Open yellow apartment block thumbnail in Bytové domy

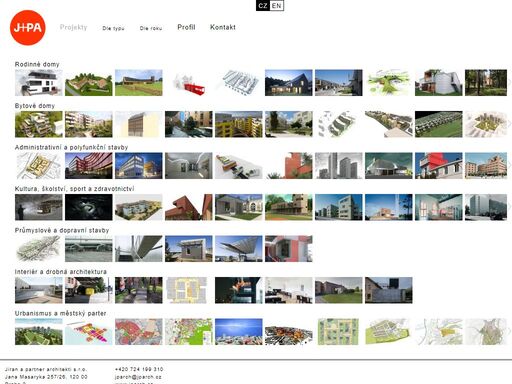(239, 124)
